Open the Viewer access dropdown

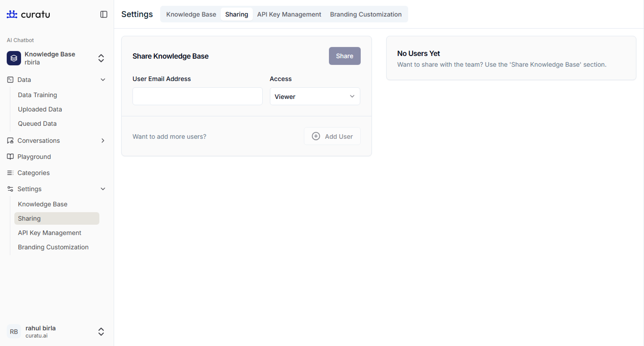click(x=315, y=96)
